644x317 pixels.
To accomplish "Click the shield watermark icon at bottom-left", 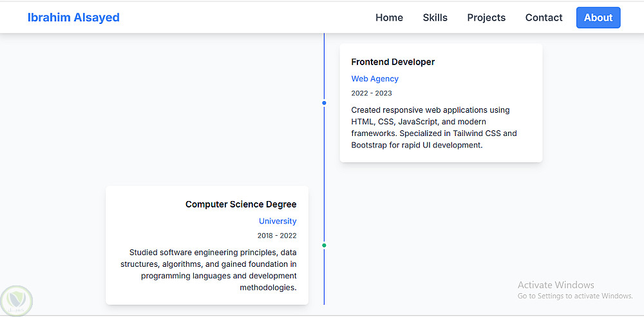I will 16,300.
